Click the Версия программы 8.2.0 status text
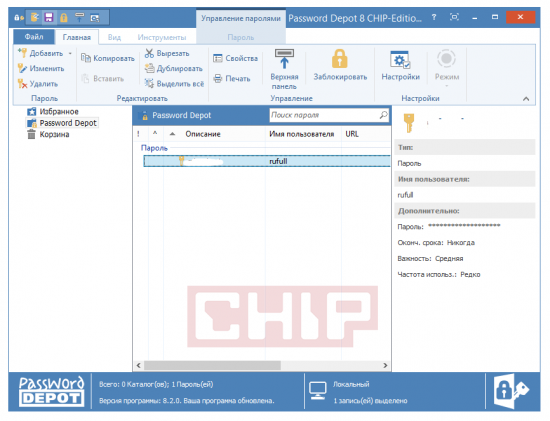This screenshot has width=550, height=421. click(187, 401)
